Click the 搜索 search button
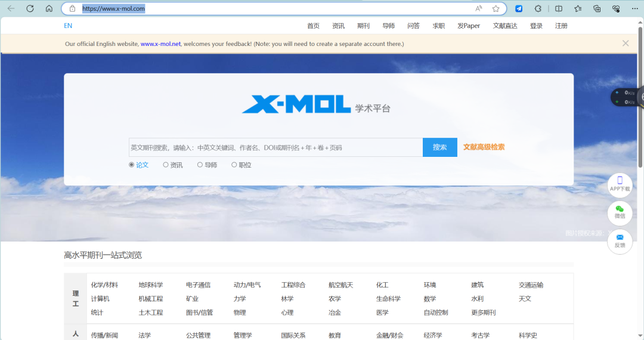The height and width of the screenshot is (340, 644). (x=440, y=147)
